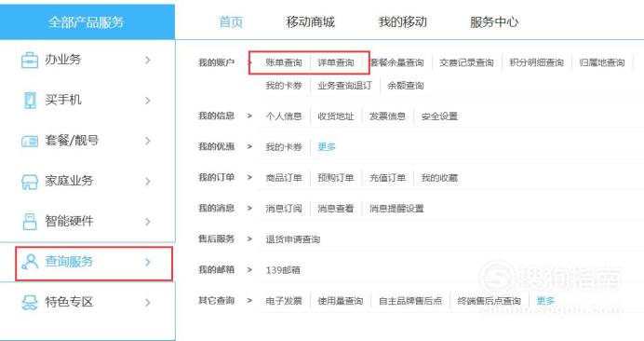Click the person icon beside 查询服务
The image size is (644, 341).
click(30, 262)
